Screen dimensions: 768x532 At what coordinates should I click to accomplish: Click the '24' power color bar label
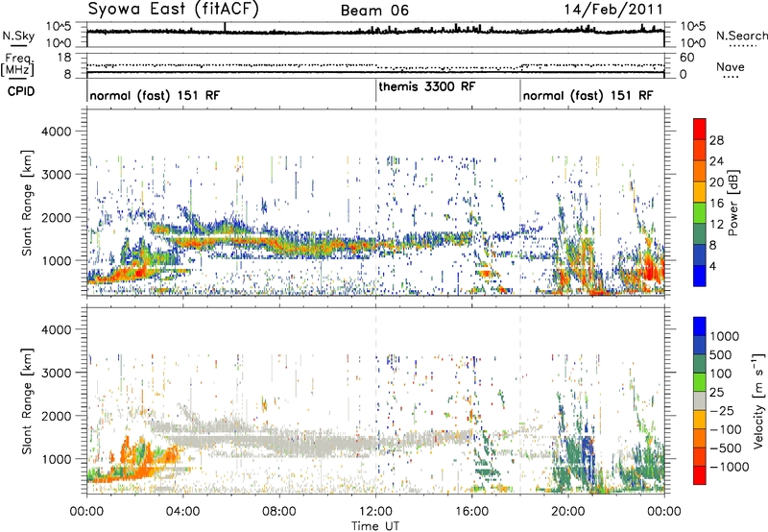pos(716,161)
